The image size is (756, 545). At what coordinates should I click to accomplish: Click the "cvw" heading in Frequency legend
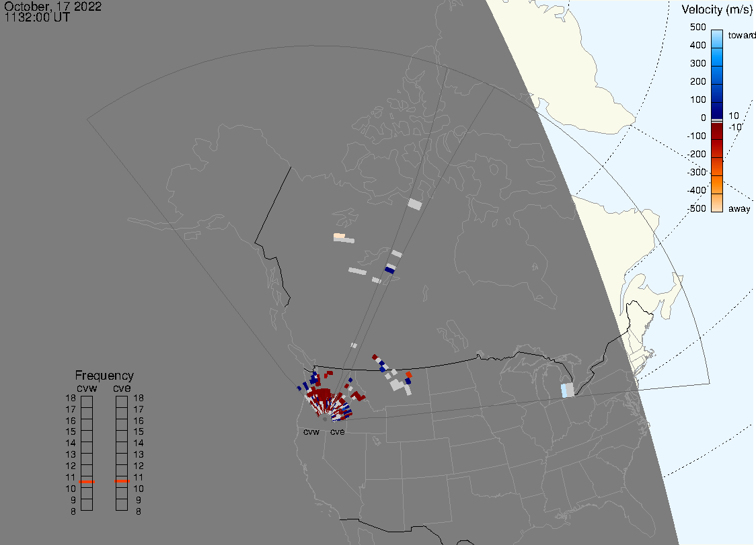[x=87, y=388]
